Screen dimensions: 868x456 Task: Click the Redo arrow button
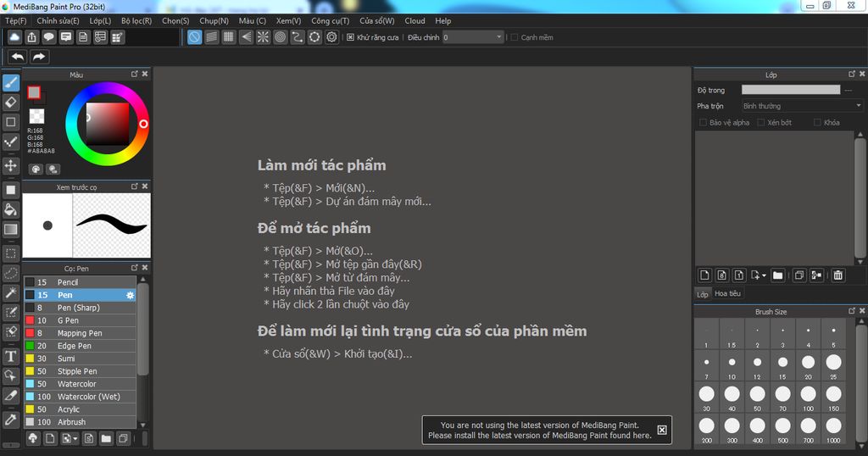point(39,57)
